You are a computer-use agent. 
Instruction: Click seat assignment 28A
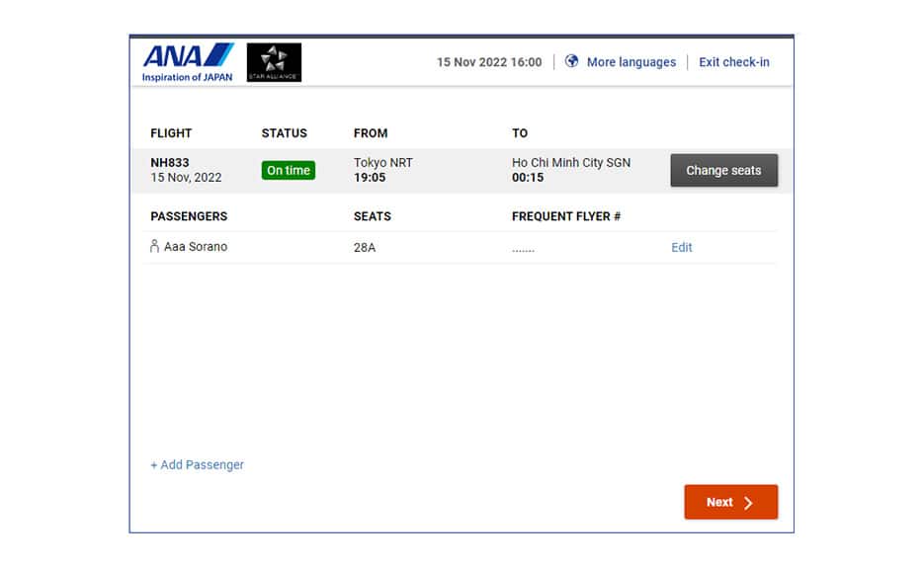pos(365,248)
